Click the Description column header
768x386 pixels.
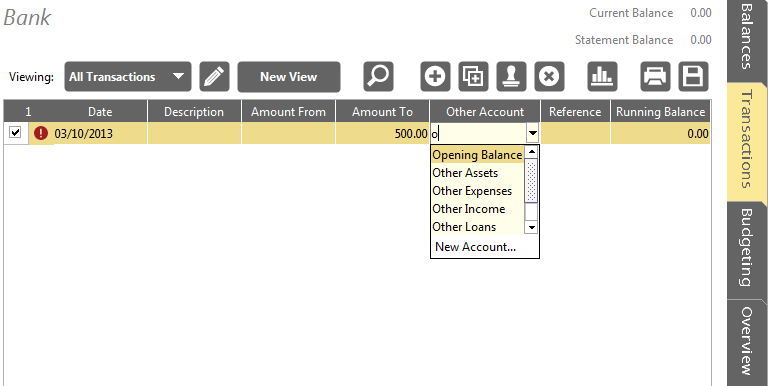(x=194, y=112)
